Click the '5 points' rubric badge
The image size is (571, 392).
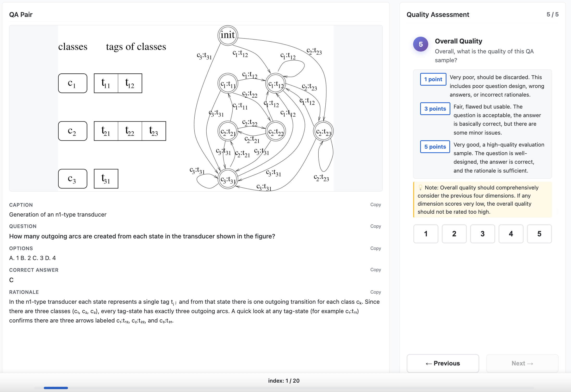pyautogui.click(x=435, y=147)
